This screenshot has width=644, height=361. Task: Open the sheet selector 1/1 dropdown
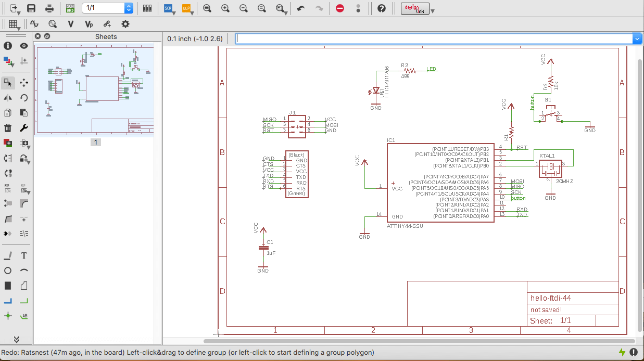[129, 8]
